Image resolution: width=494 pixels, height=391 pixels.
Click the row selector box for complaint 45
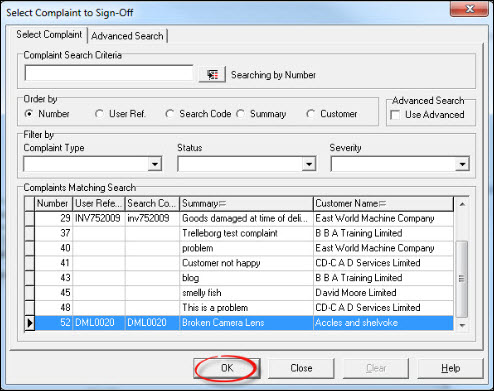(30, 293)
